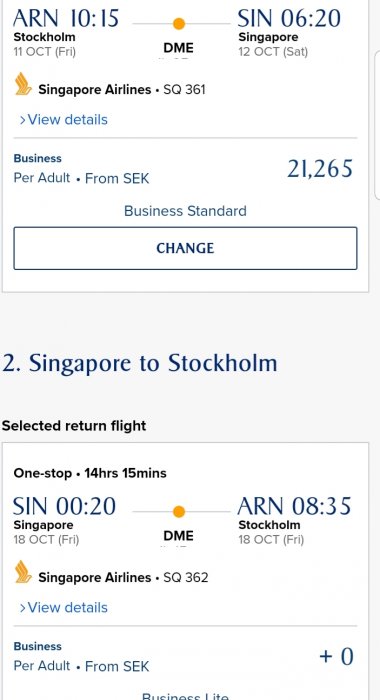Click the One-stop 14hrs 15mins duration text
Image resolution: width=380 pixels, height=700 pixels.
pos(90,473)
